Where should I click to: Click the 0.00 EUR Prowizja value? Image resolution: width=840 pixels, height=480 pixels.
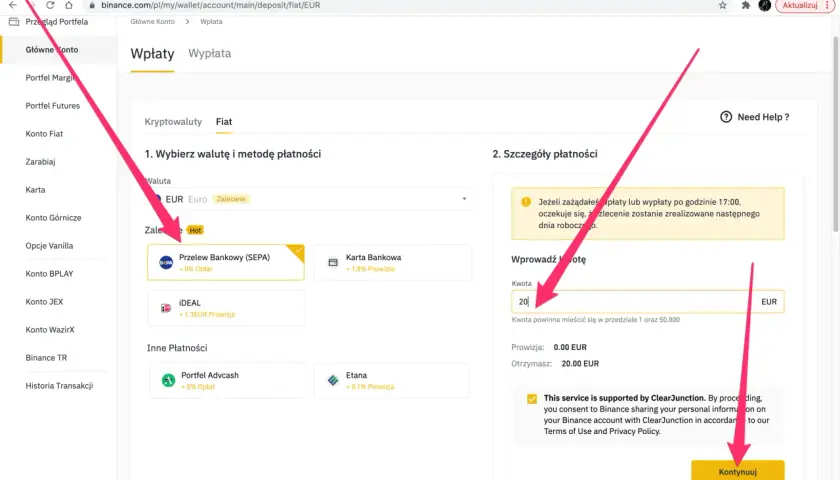coord(570,347)
